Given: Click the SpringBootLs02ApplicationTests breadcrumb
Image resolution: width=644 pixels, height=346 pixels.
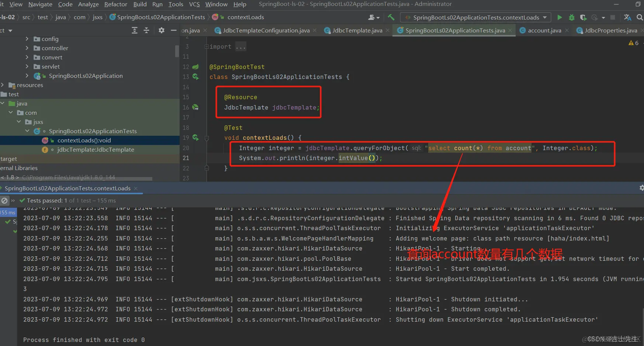Looking at the screenshot, I should click(161, 17).
